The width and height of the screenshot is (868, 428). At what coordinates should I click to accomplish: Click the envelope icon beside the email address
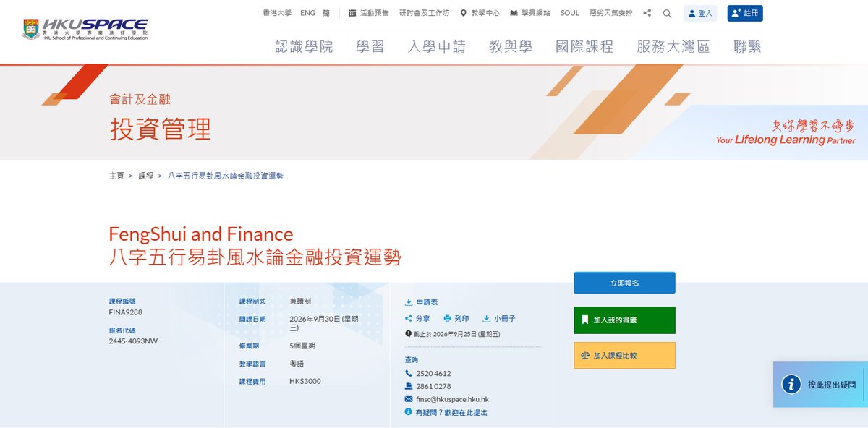click(409, 399)
